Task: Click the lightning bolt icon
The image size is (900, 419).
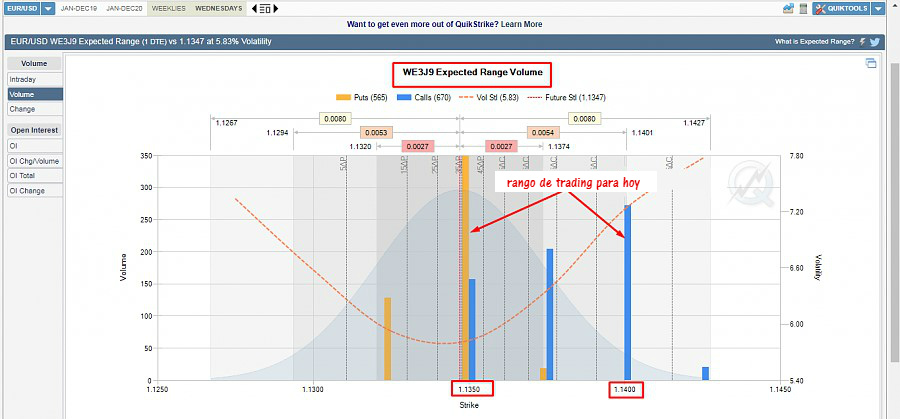Action: tap(861, 42)
